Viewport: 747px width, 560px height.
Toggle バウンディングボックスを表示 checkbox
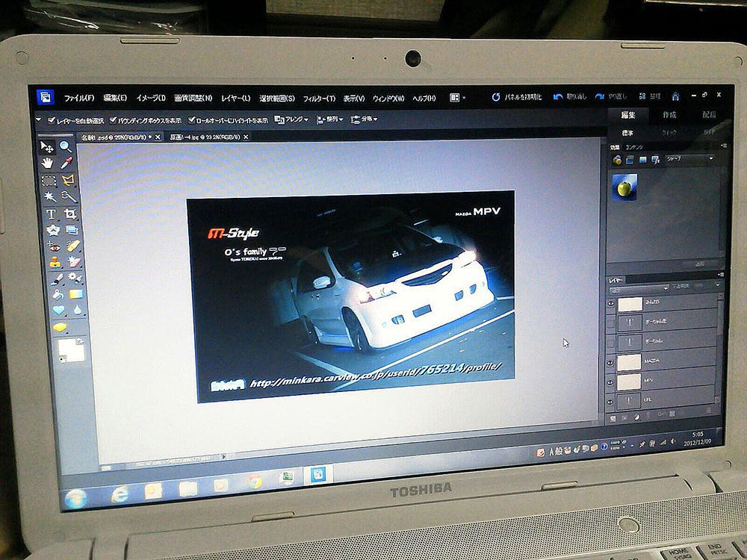point(113,120)
